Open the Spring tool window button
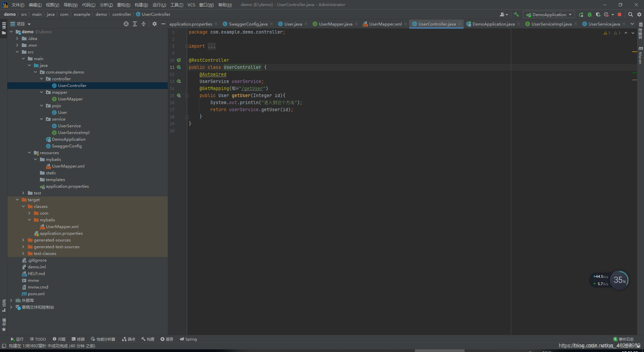 [x=189, y=339]
